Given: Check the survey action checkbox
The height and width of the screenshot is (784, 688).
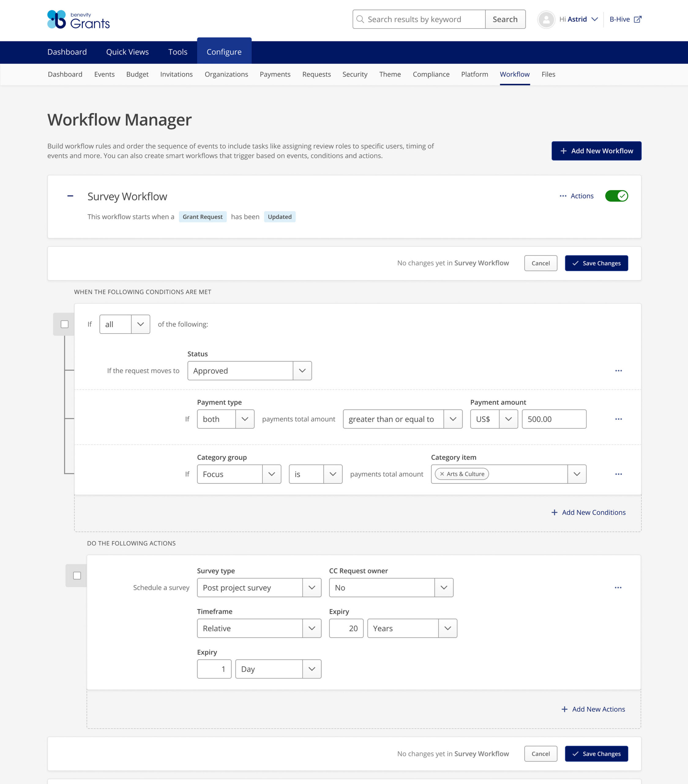Looking at the screenshot, I should [x=77, y=576].
